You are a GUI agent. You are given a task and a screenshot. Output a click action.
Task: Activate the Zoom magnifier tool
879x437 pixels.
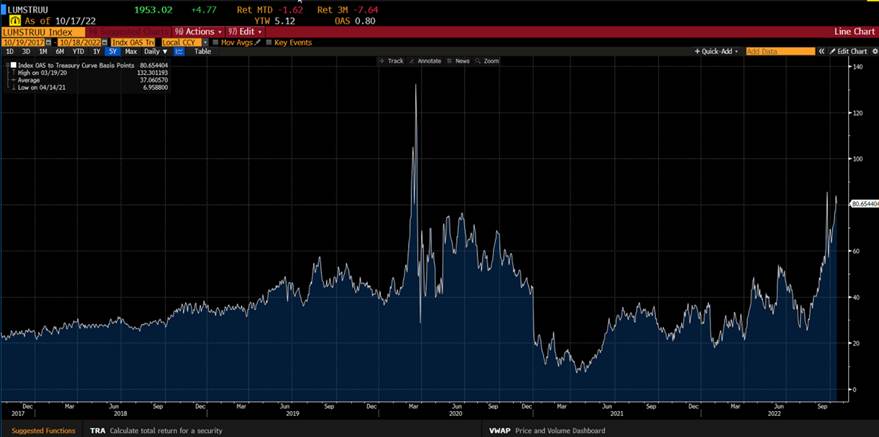pyautogui.click(x=487, y=61)
